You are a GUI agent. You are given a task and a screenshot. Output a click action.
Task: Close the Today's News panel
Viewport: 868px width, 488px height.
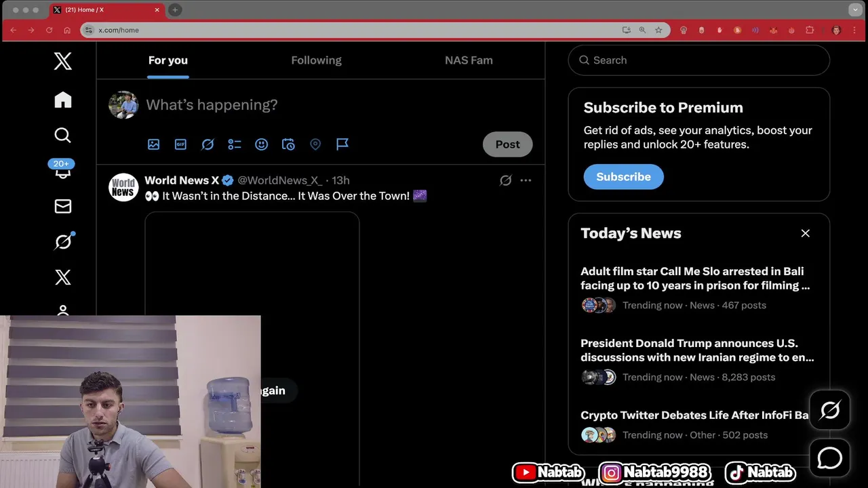[x=806, y=233]
